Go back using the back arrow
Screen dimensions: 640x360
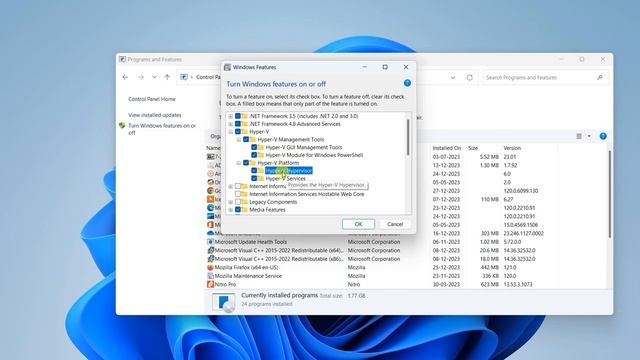tap(125, 77)
